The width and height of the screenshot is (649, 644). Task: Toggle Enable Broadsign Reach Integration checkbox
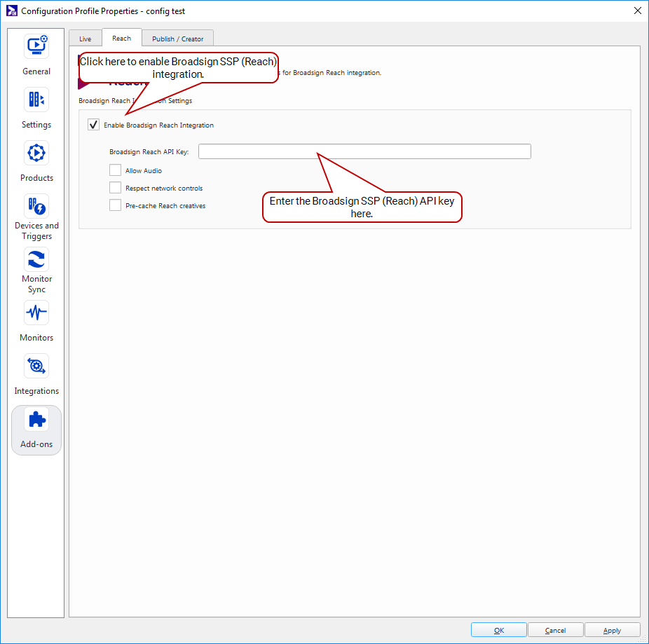[x=93, y=125]
